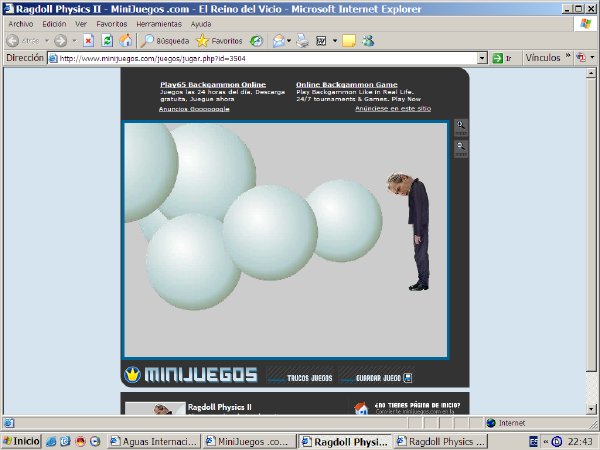This screenshot has width=600, height=450.
Task: Refresh the page with the Refresh icon
Action: tap(107, 41)
